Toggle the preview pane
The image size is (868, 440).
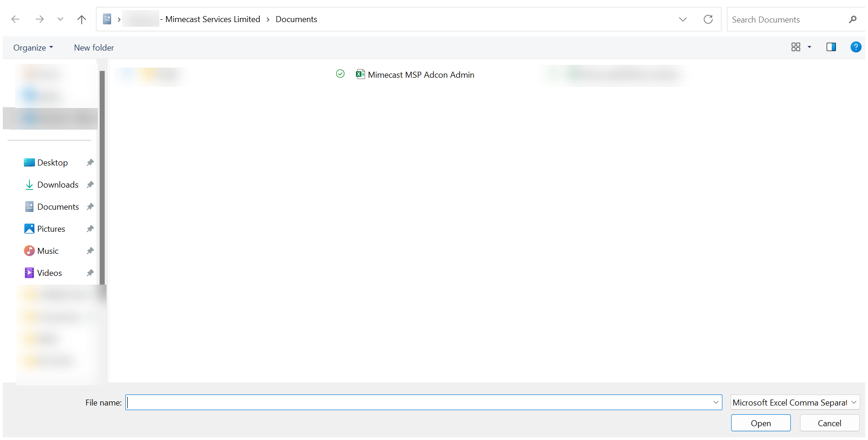(831, 47)
